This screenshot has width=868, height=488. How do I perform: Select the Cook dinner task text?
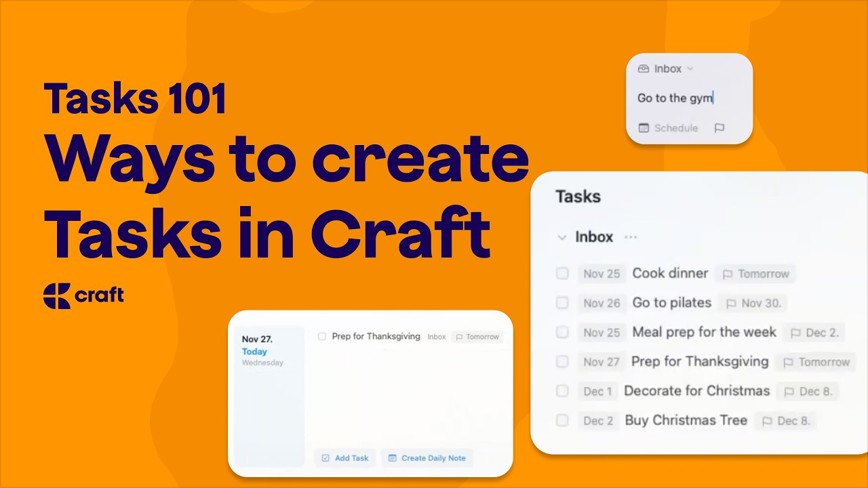pos(670,273)
